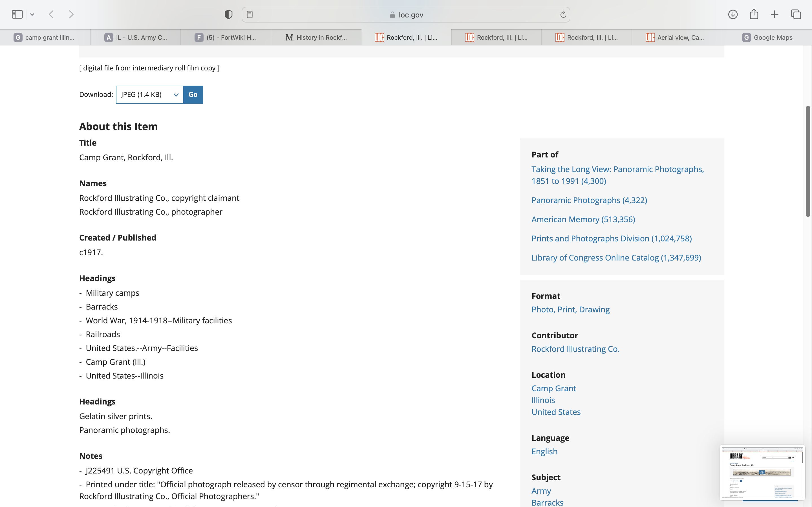Switch to the Google Maps tab
Viewport: 812px width, 507px height.
[767, 37]
